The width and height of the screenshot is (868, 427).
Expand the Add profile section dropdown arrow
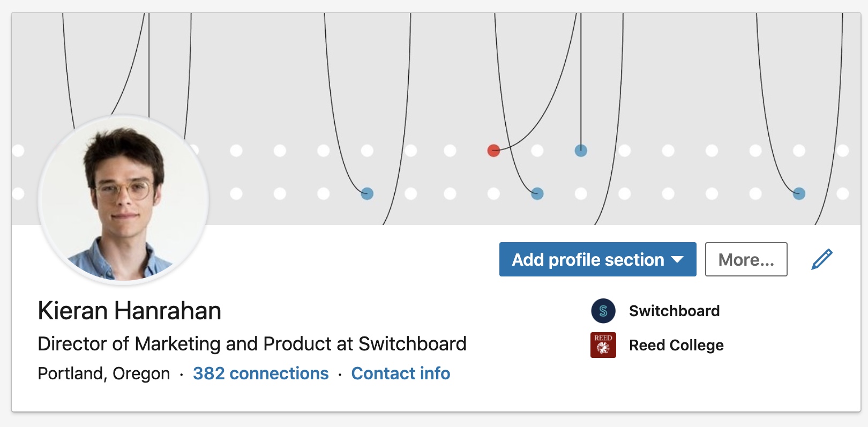[x=678, y=259]
